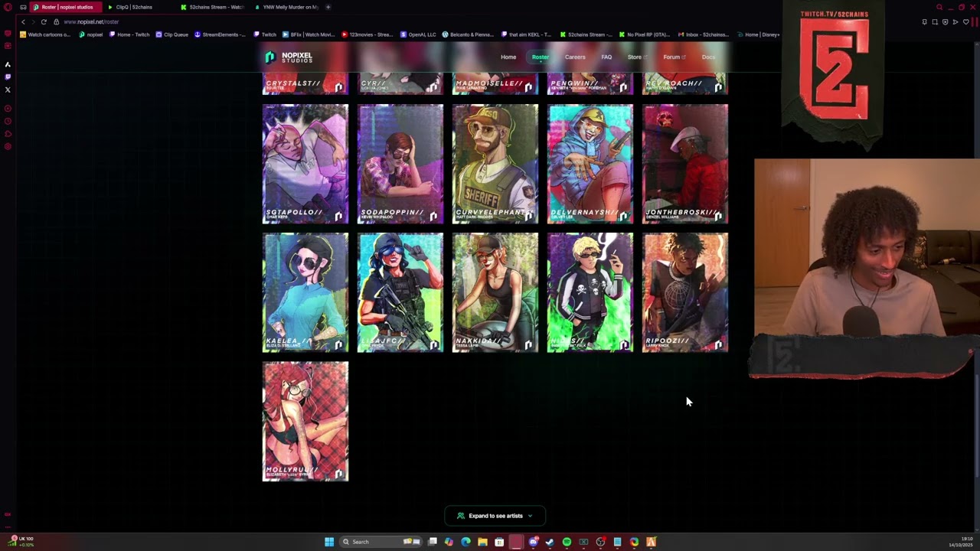
Task: Open File Explorer from the taskbar
Action: [x=482, y=542]
